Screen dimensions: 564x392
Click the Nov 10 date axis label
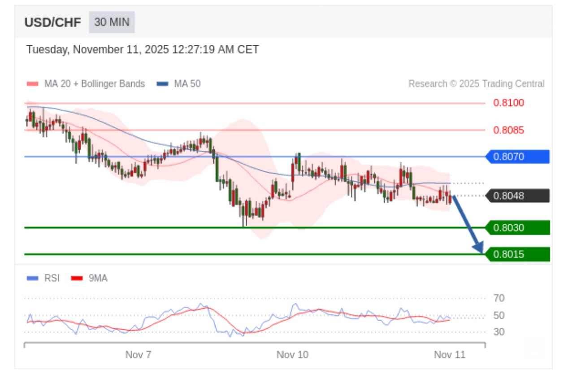(292, 355)
